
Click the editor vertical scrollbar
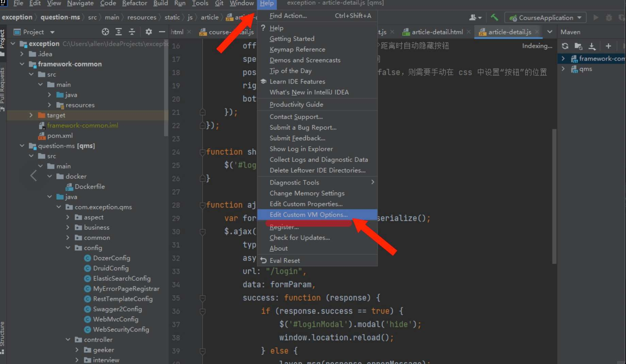pos(554,196)
